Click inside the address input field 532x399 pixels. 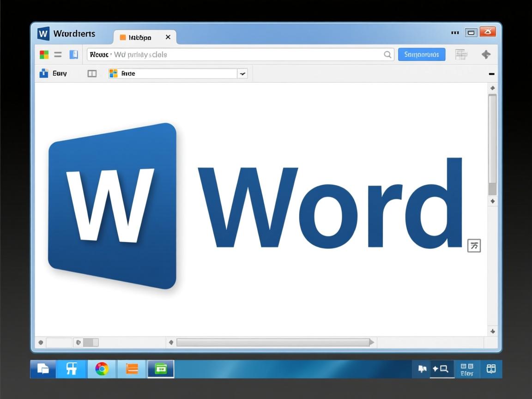(x=231, y=54)
